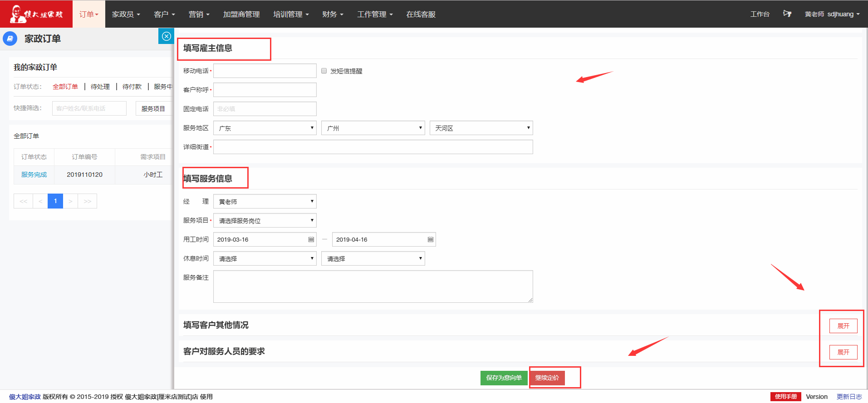Go to first page with << button
The width and height of the screenshot is (868, 403).
point(23,201)
